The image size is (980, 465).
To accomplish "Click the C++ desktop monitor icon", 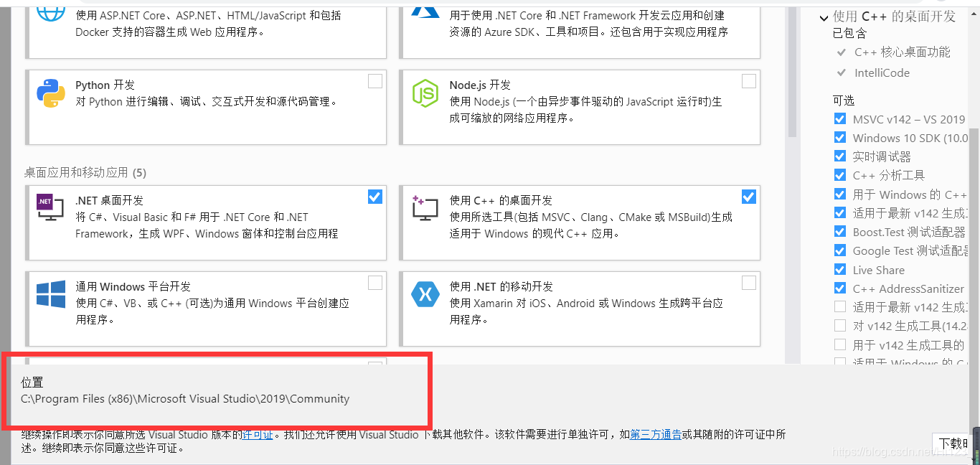I will [x=425, y=207].
